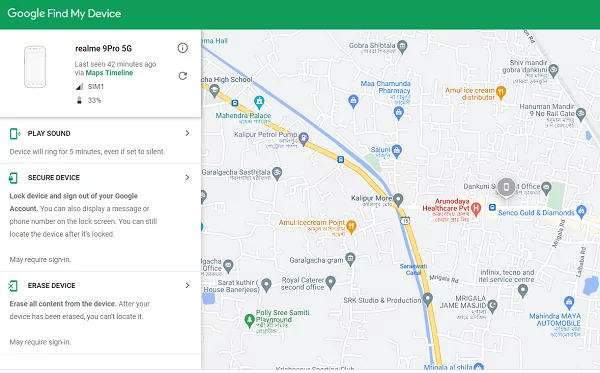
Task: Refresh the device location
Action: pos(183,76)
